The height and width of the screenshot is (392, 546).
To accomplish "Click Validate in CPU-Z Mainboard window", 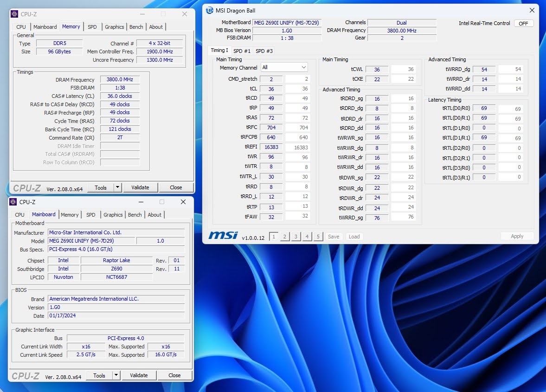I will coord(139,375).
